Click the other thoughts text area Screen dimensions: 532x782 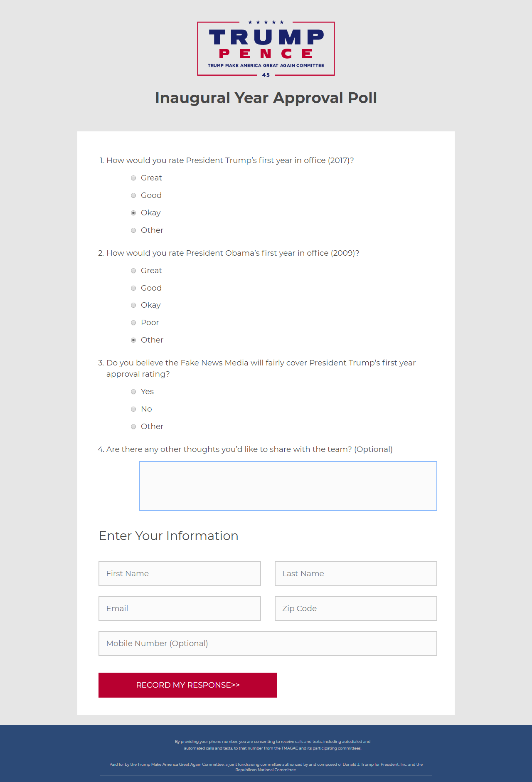pyautogui.click(x=288, y=486)
